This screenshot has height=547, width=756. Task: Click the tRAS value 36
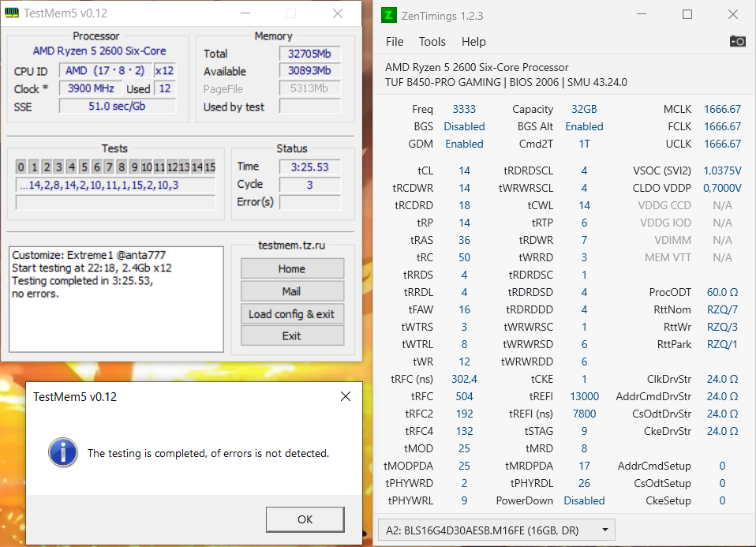(464, 240)
